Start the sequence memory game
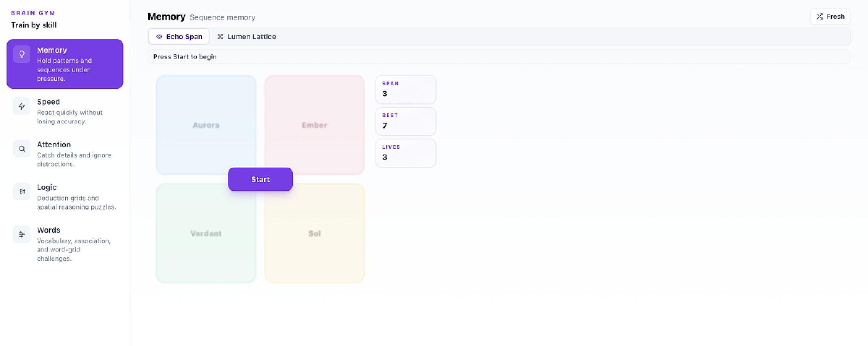 [260, 179]
